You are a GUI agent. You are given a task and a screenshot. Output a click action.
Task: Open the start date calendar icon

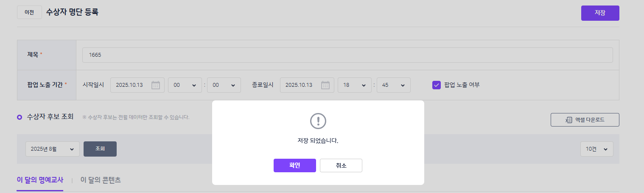156,85
